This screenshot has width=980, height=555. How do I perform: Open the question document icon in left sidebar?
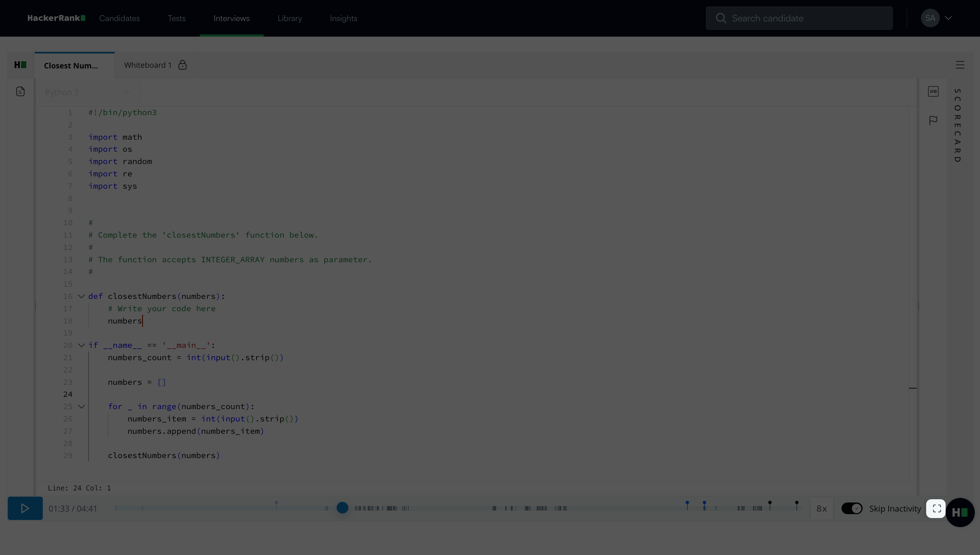pyautogui.click(x=20, y=91)
